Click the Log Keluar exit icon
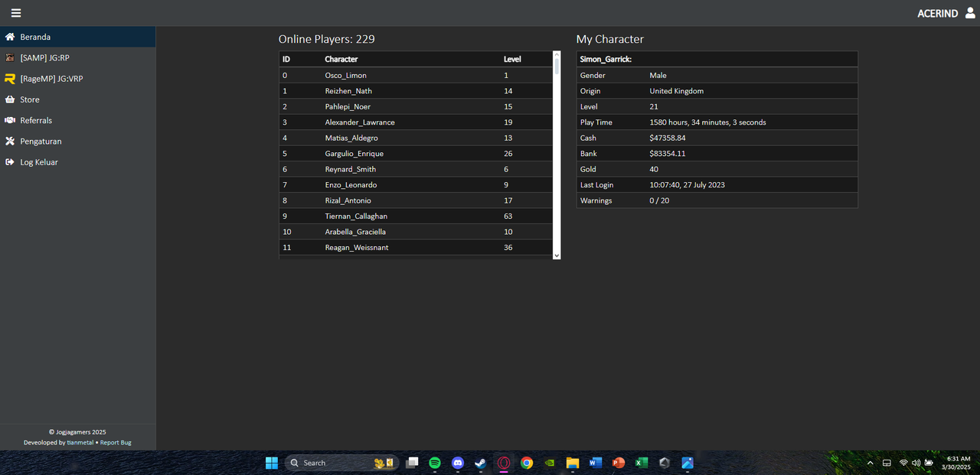The image size is (980, 475). [10, 162]
